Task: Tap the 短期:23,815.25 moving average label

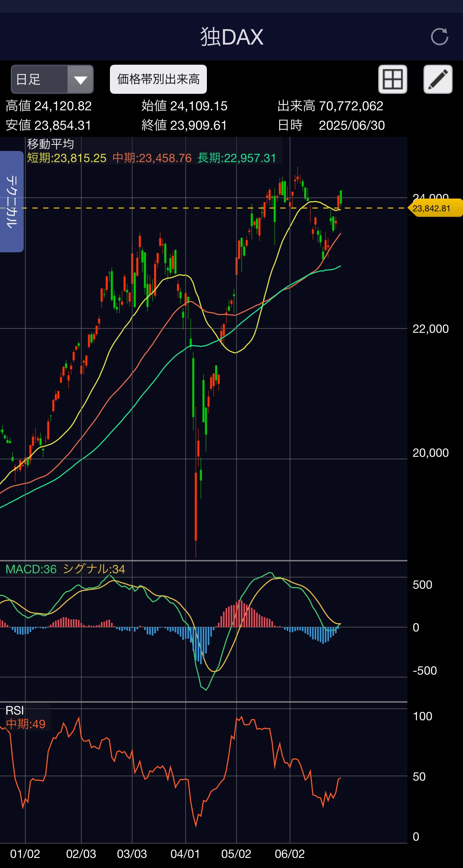Action: 67,158
